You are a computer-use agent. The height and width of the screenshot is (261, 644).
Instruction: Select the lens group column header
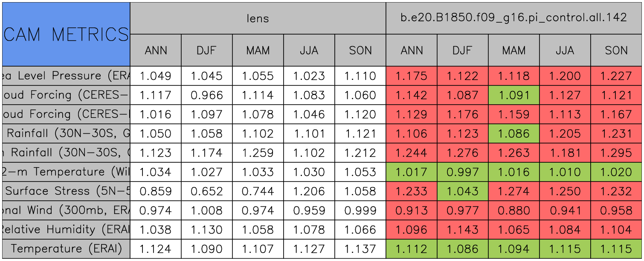tap(258, 18)
